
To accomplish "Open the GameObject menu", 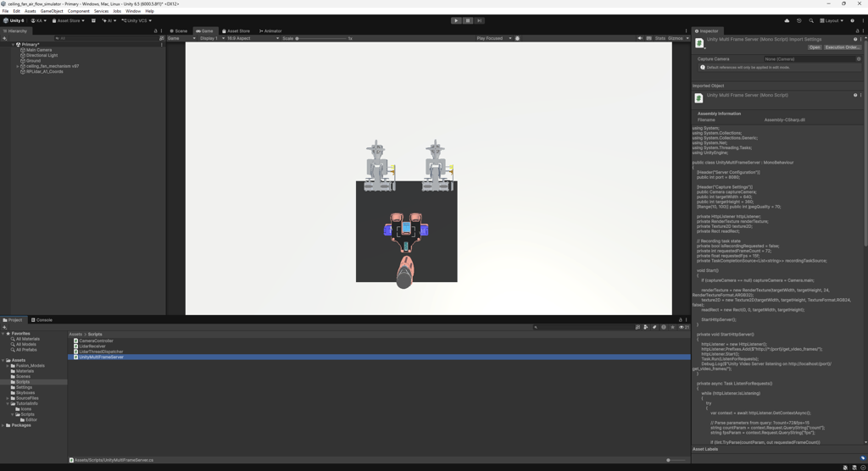I will [x=52, y=11].
